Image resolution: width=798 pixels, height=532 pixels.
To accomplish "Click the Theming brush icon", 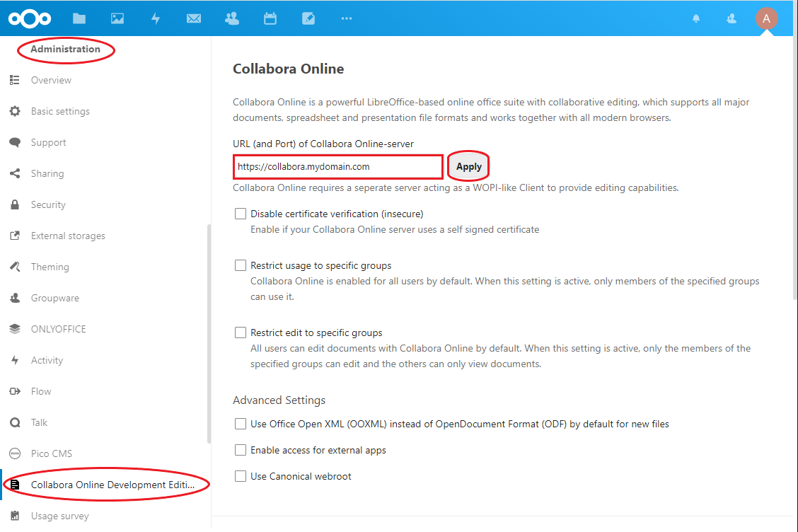I will [15, 267].
